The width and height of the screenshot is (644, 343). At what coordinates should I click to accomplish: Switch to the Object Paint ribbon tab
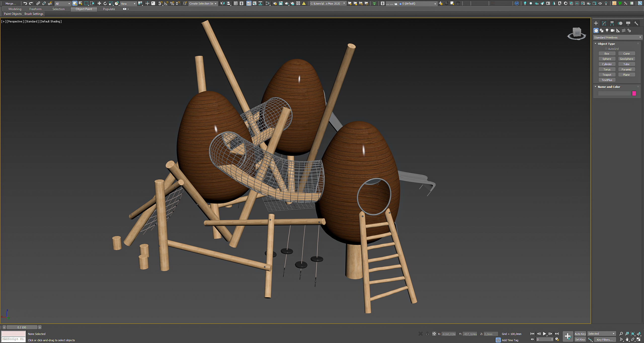[84, 9]
